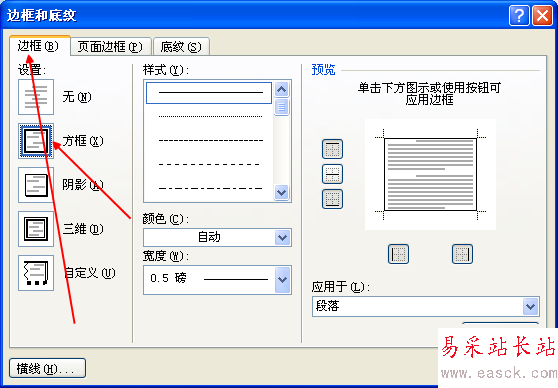The width and height of the screenshot is (558, 388).
Task: Pick the 自定义(U) custom border icon
Action: coord(36,273)
